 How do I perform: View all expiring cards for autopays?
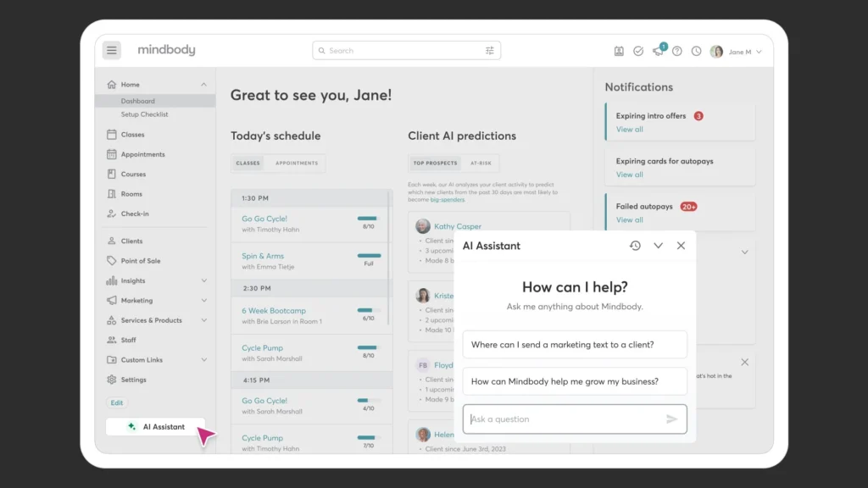(630, 175)
